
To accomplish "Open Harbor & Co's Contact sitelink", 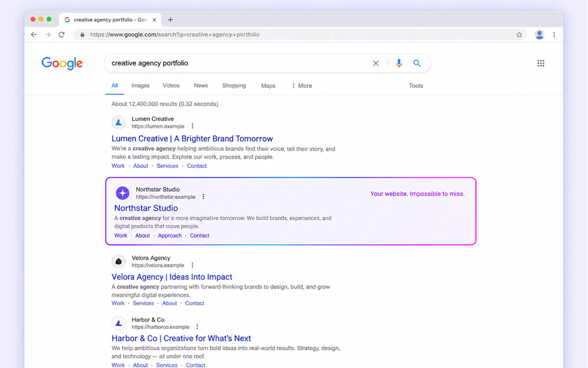I will coord(196,365).
